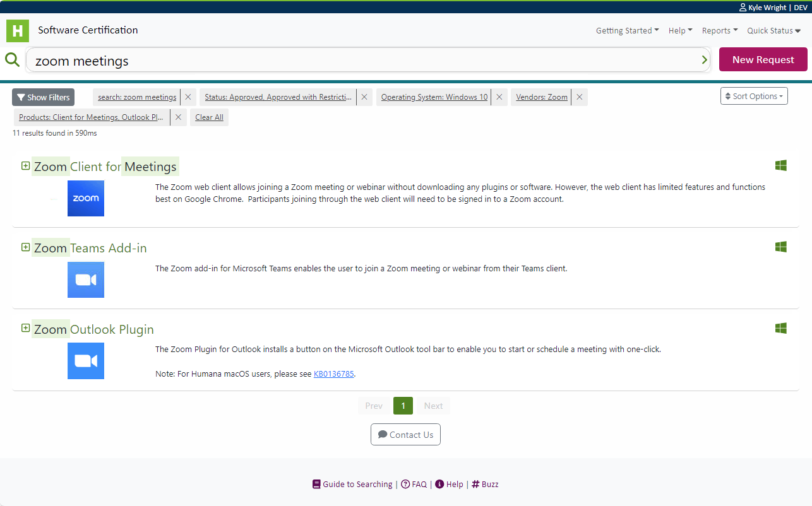Screen dimensions: 812x506
Task: Click the search magnifier icon
Action: 12,60
